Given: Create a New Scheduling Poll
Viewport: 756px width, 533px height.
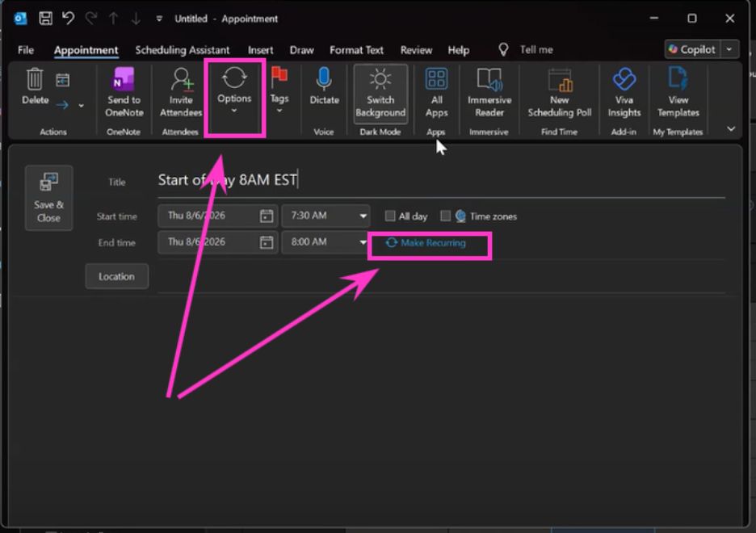Looking at the screenshot, I should [559, 93].
